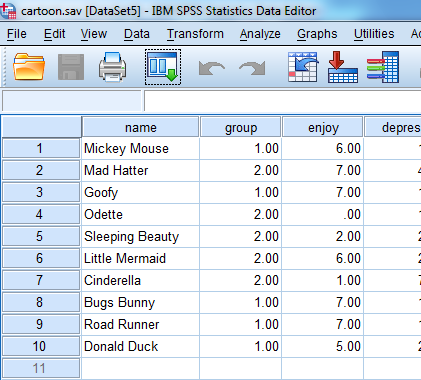Select the name column header
Image resolution: width=421 pixels, height=380 pixels.
141,127
